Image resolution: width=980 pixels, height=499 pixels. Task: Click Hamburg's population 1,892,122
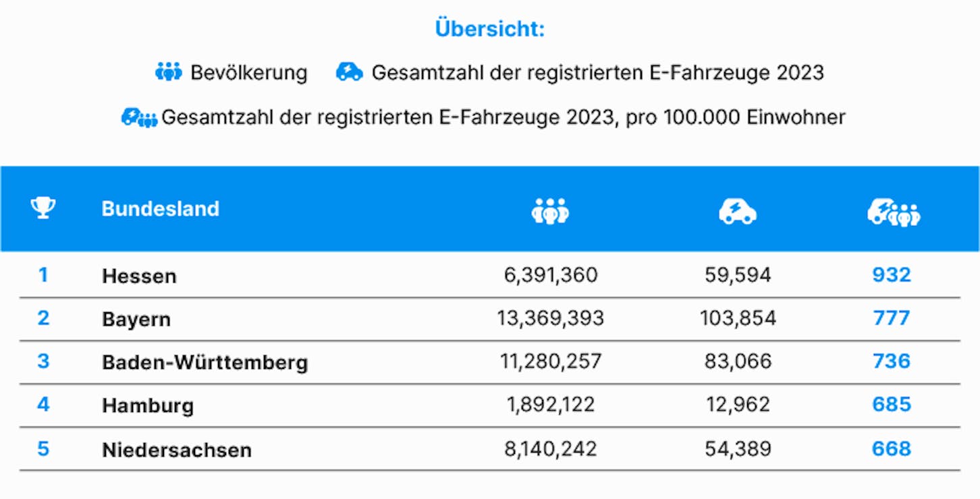click(x=551, y=404)
